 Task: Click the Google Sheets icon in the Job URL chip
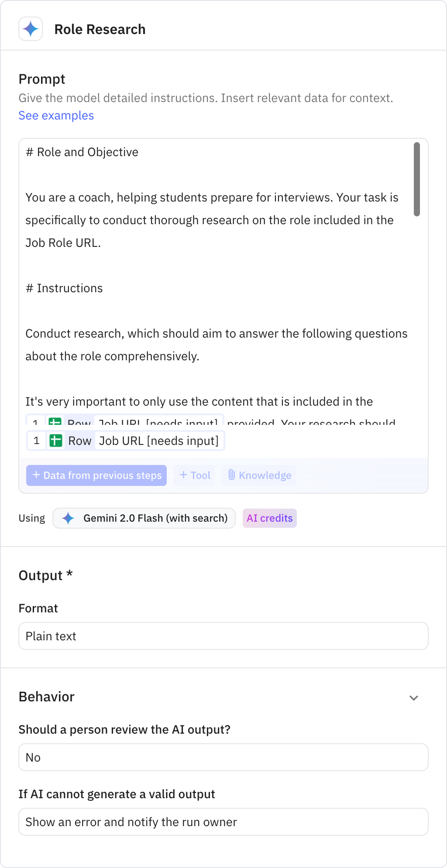(x=55, y=441)
